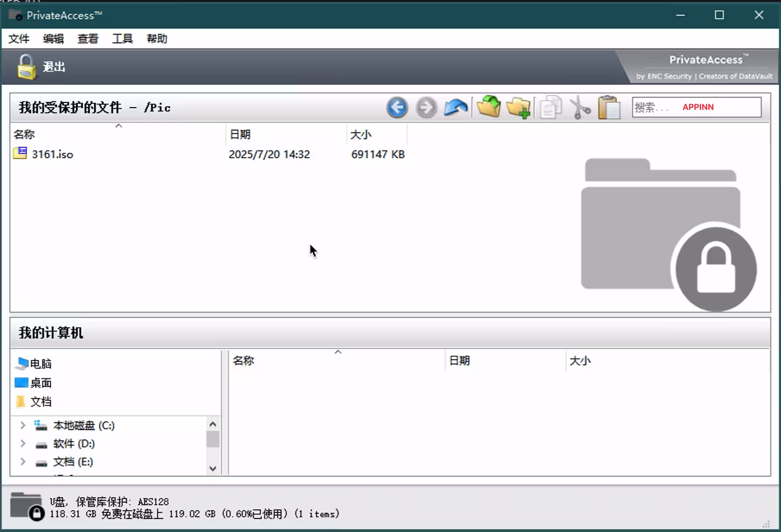Screen dimensions: 781x532
Task: Click the blue up-level arrow icon
Action: 456,107
